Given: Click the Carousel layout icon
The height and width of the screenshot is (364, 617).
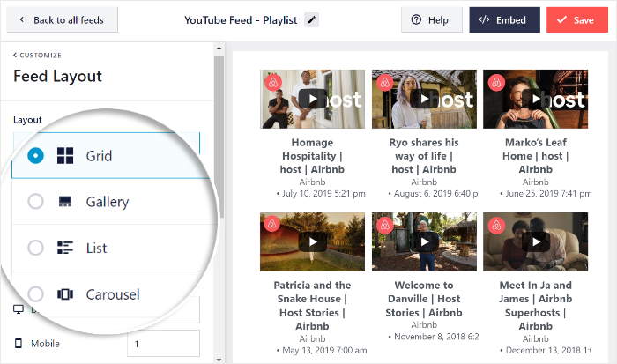Looking at the screenshot, I should [65, 293].
